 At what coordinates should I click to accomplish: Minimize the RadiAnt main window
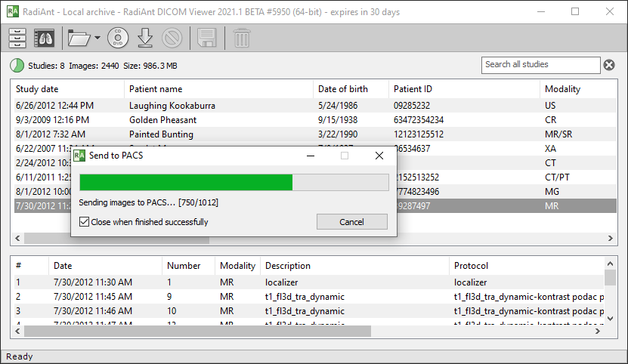541,11
